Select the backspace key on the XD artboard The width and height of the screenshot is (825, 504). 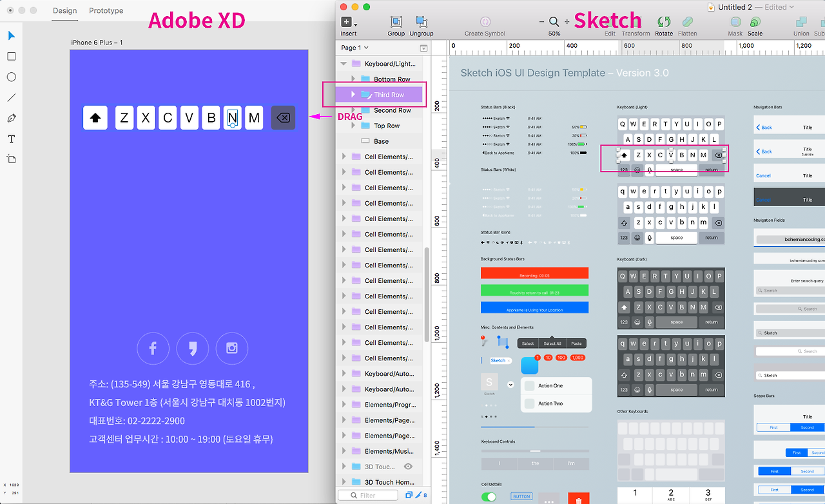tap(284, 117)
